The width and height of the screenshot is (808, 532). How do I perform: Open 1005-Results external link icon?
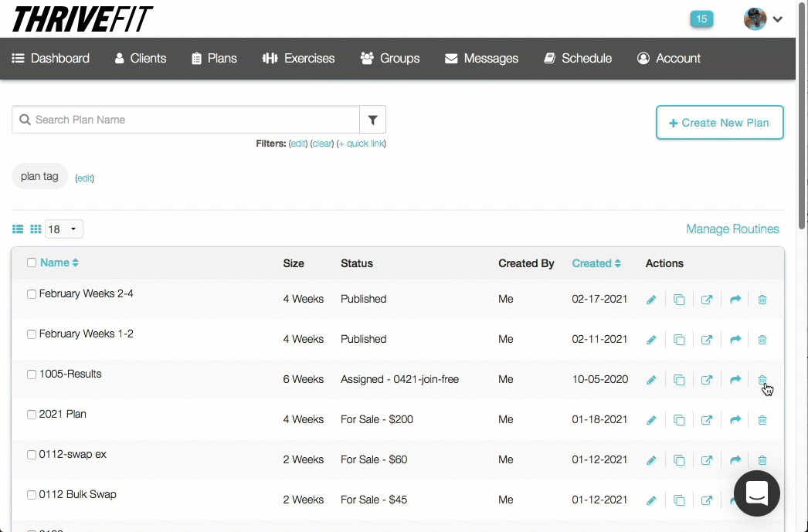[x=707, y=380]
